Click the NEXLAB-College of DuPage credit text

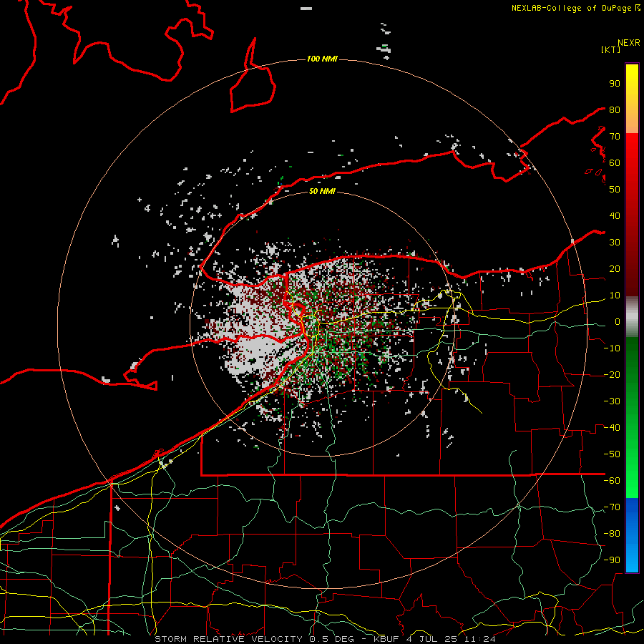coord(571,8)
